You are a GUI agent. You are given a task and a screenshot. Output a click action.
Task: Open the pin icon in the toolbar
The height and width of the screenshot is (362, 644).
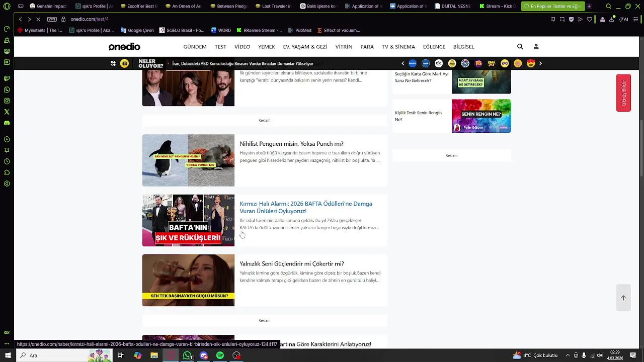553,19
